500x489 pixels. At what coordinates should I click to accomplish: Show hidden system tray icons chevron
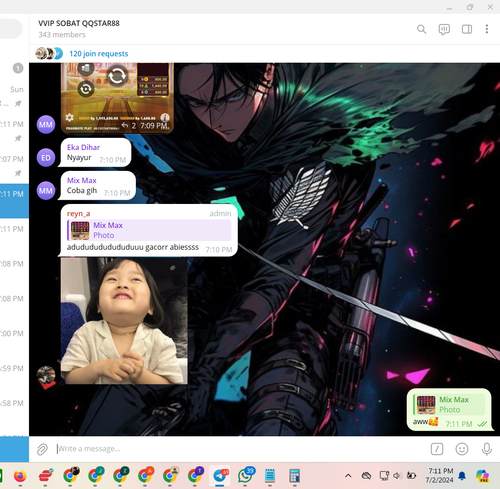pos(348,476)
